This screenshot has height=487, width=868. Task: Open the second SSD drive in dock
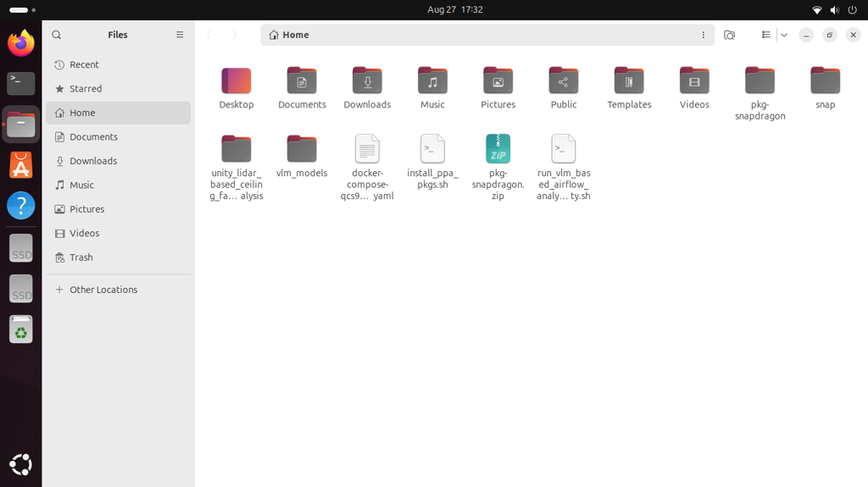[x=21, y=289]
